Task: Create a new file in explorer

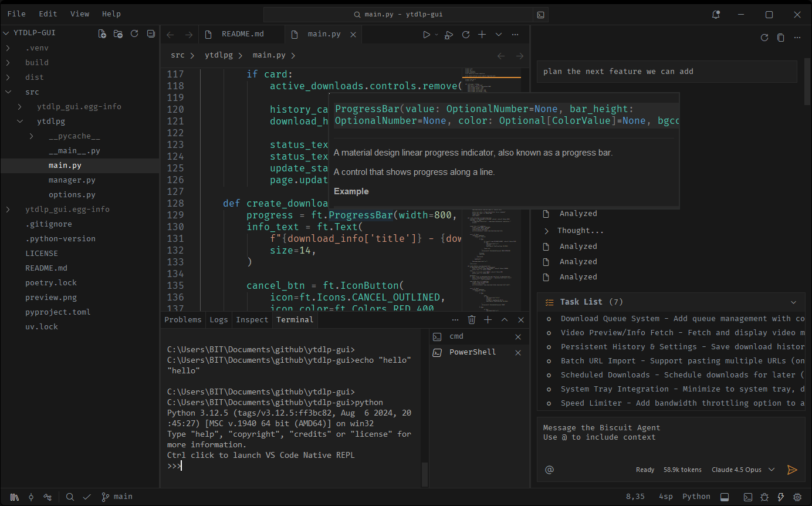Action: pos(102,34)
